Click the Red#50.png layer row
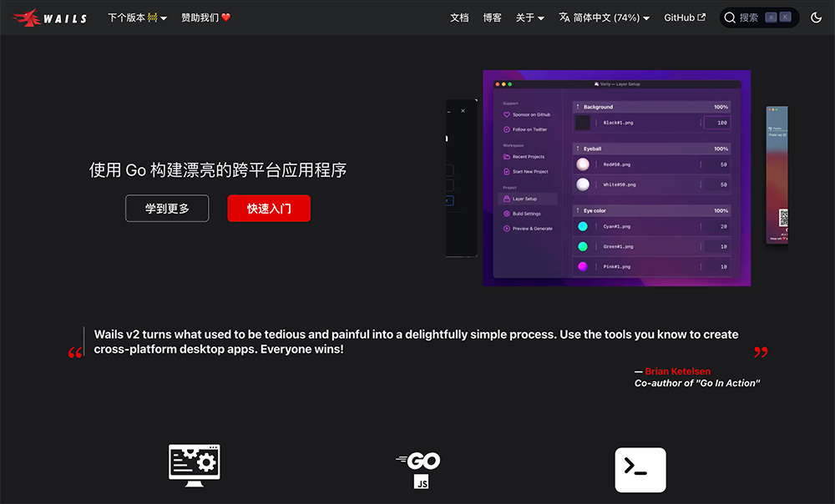Screen dimensions: 835x504 click(652, 164)
